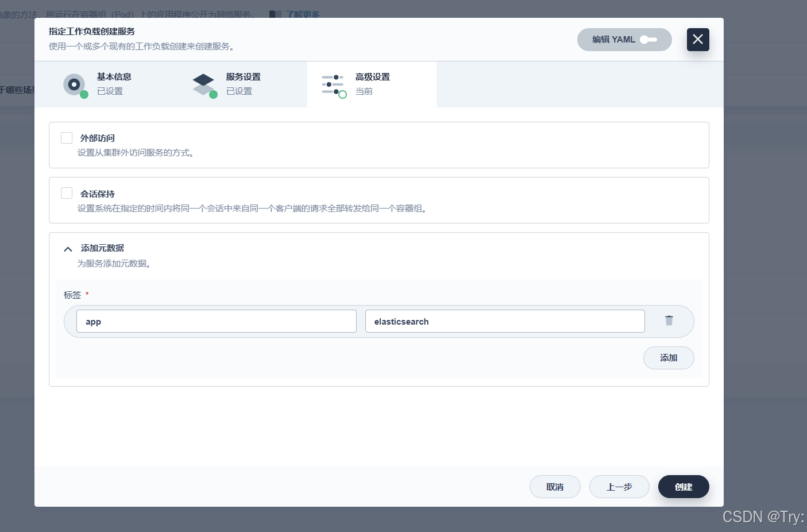Click the 取消 button
Viewport: 807px width, 532px height.
555,487
